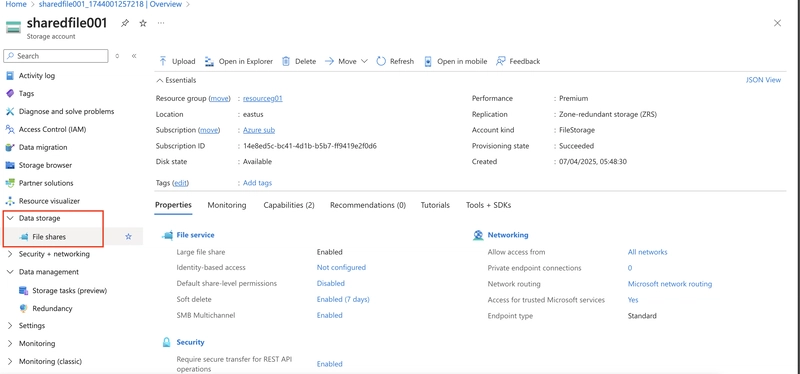Viewport: 800px width, 374px height.
Task: Click Open in mobile icon
Action: click(428, 61)
